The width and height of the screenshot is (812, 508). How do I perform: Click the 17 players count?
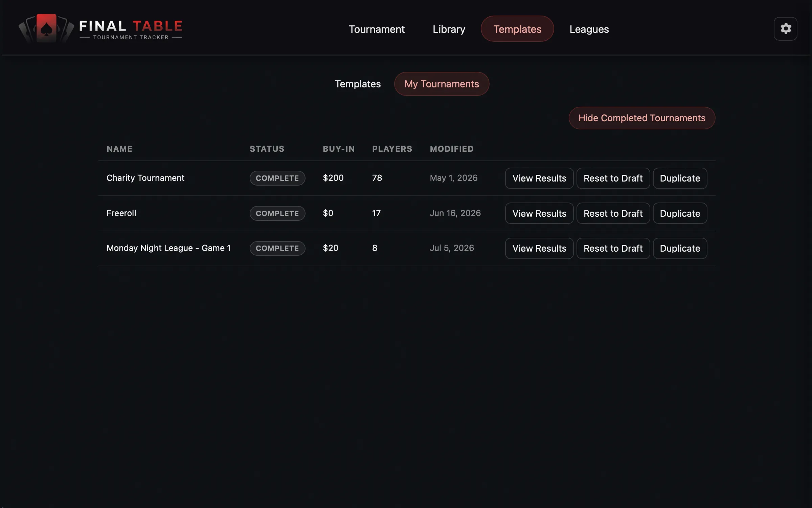point(376,213)
